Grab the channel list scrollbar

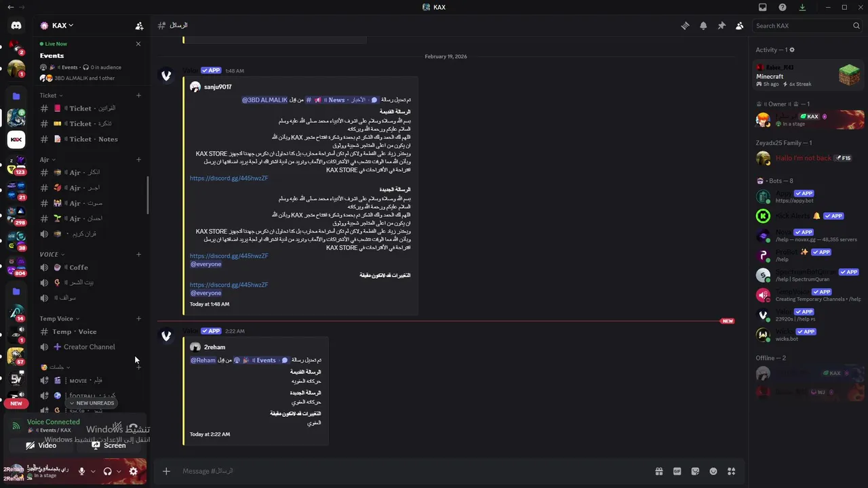(x=148, y=195)
